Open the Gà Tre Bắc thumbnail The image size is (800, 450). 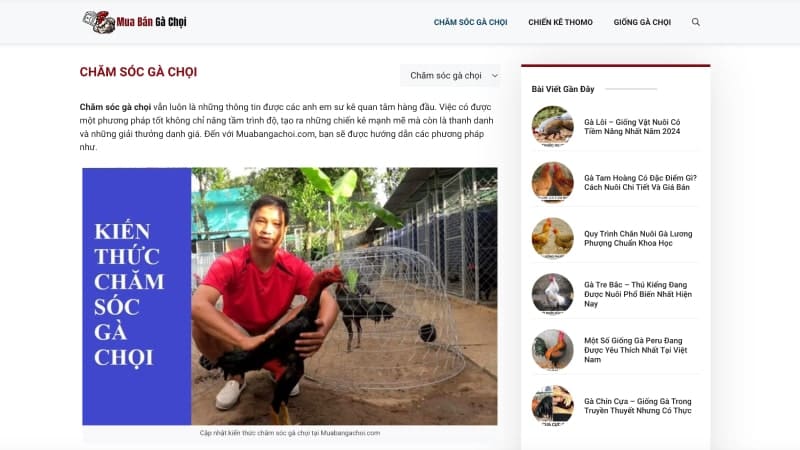point(552,294)
